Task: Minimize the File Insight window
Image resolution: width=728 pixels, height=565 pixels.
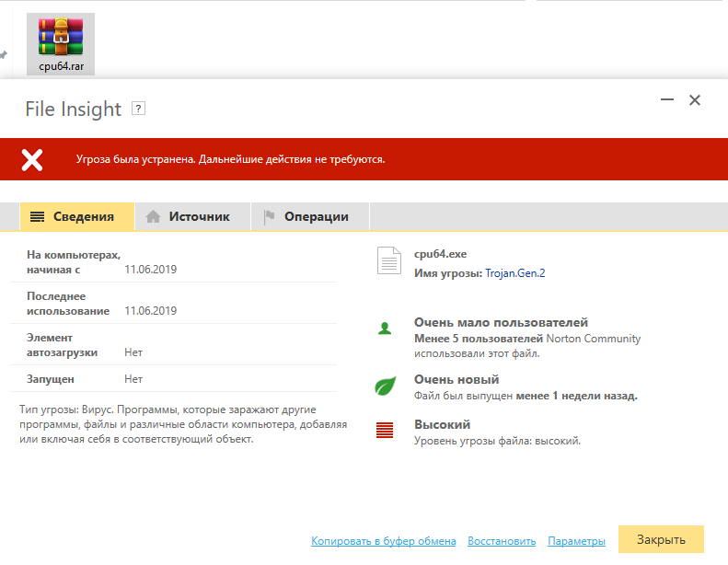Action: [x=667, y=99]
